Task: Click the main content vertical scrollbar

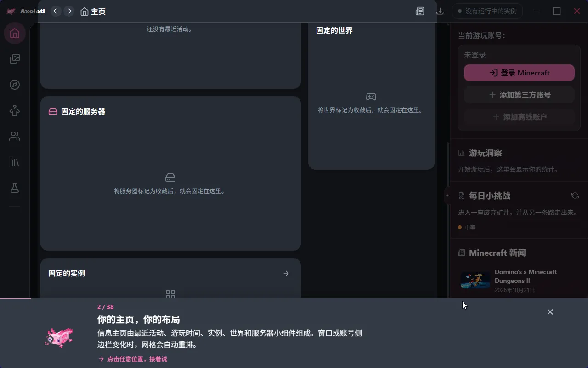Action: coord(448,220)
